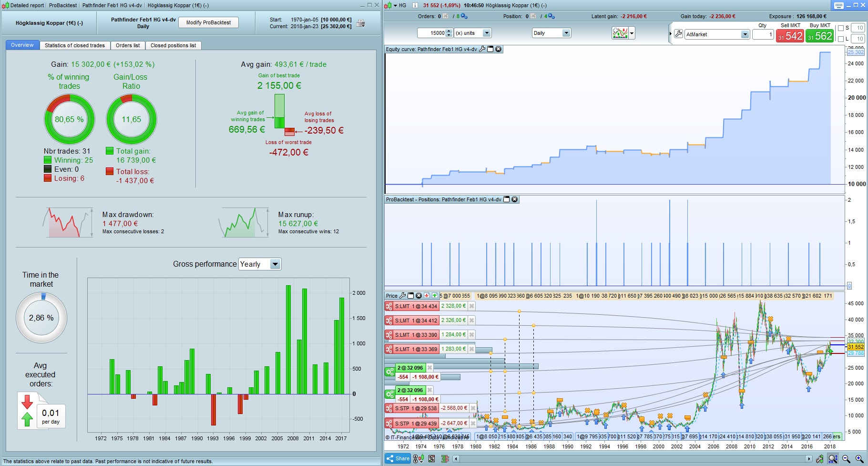Click the red down-arrow icon on Price panel
The width and height of the screenshot is (868, 466).
pyautogui.click(x=427, y=296)
